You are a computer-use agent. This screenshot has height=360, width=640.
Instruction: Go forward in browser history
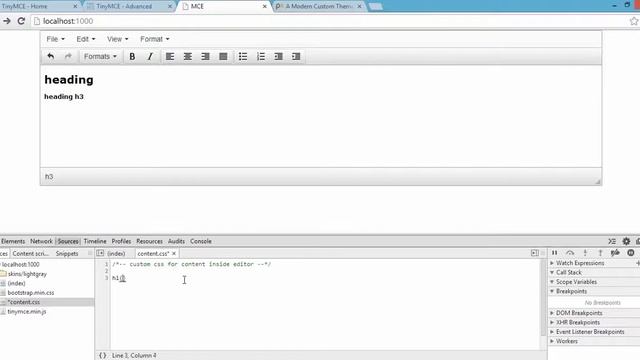[x=7, y=21]
